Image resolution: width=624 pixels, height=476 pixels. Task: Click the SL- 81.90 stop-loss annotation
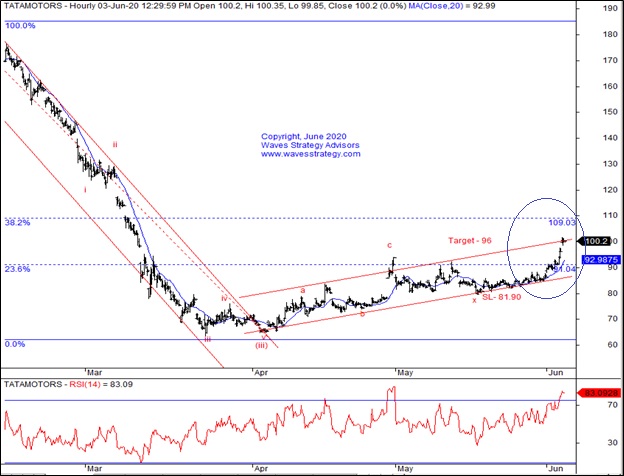(x=501, y=297)
